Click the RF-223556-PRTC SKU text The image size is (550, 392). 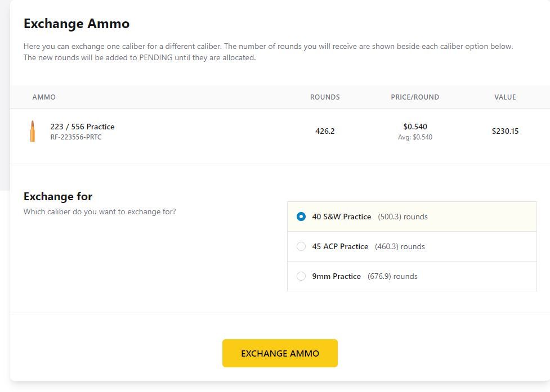(x=76, y=137)
